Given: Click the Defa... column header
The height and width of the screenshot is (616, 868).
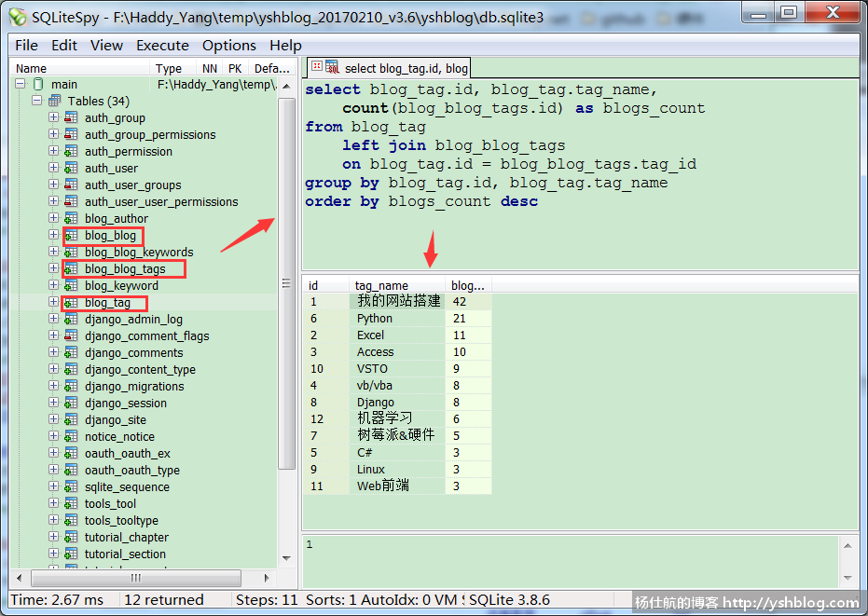Looking at the screenshot, I should click(272, 68).
